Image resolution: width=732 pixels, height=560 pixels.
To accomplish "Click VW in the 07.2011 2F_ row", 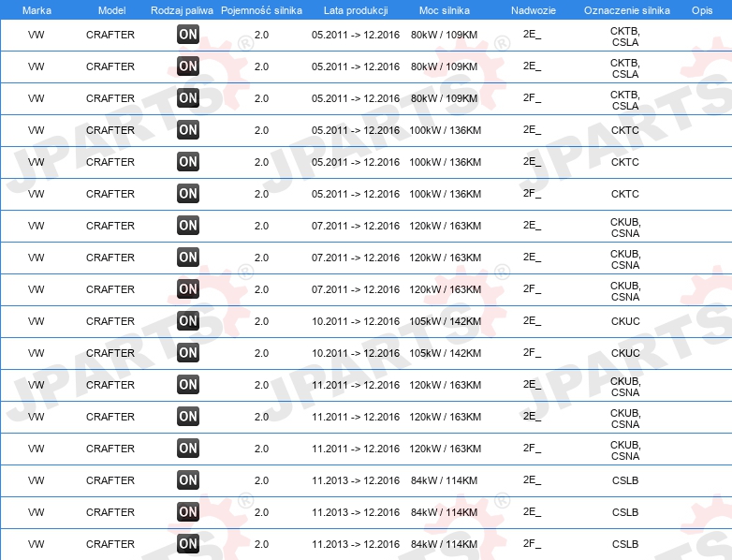I will click(36, 289).
